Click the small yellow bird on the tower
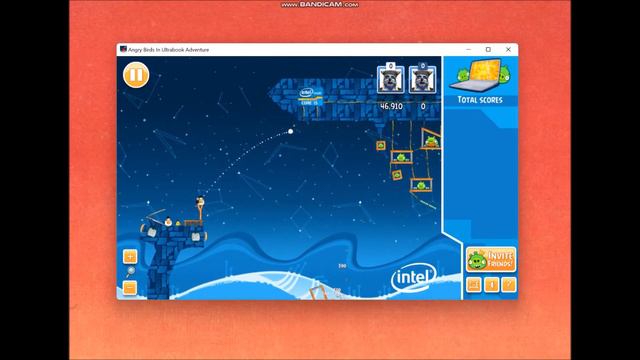This screenshot has width=640, height=360. tap(178, 223)
